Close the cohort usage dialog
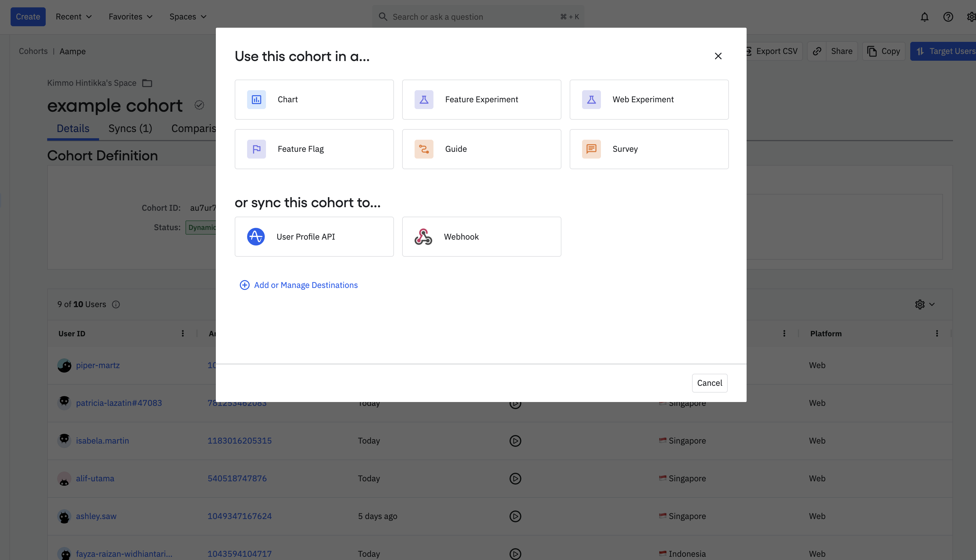The height and width of the screenshot is (560, 976). (x=718, y=56)
